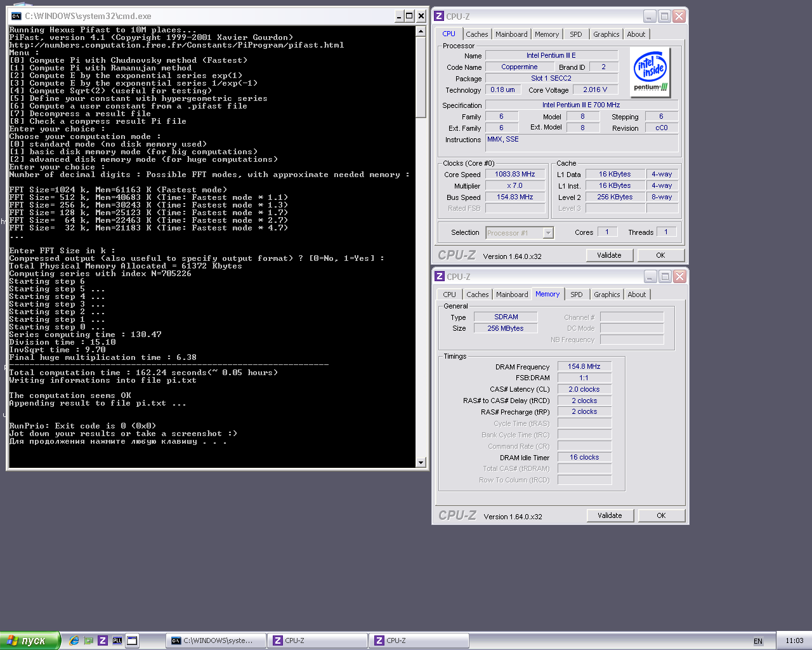Click the Total computation time line in cmd
Image resolution: width=812 pixels, height=650 pixels.
(143, 373)
